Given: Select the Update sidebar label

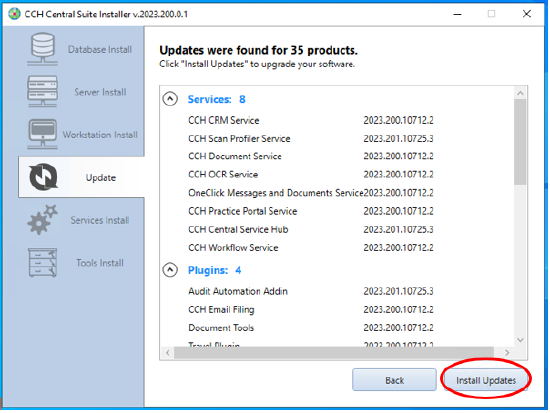Looking at the screenshot, I should pos(101,178).
